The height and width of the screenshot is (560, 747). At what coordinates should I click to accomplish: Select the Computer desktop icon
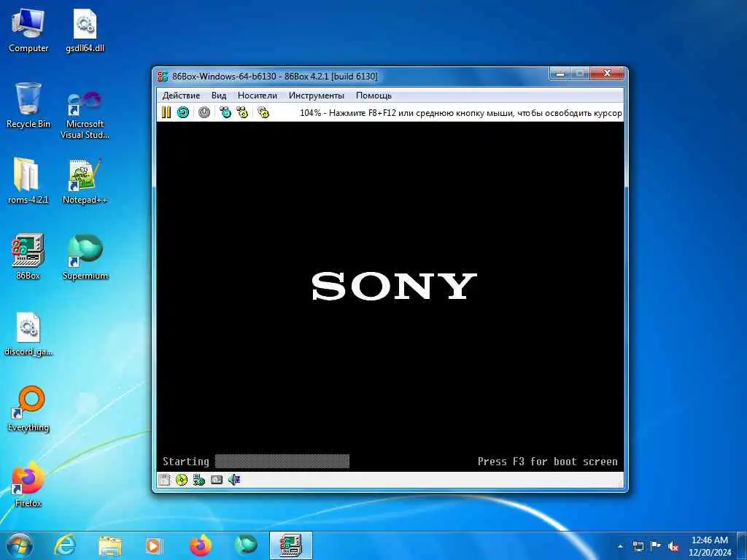pyautogui.click(x=28, y=31)
